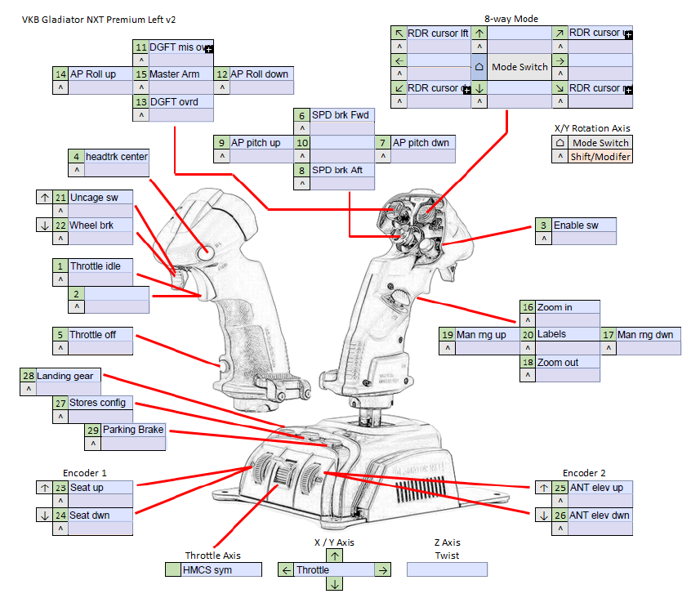700x607 pixels.
Task: Click the Mode Switch button in 8-way Mode
Action: pyautogui.click(x=519, y=67)
